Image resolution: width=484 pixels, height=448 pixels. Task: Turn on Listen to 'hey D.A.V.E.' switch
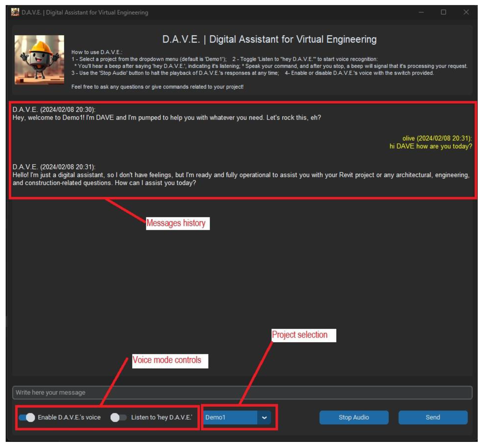118,417
